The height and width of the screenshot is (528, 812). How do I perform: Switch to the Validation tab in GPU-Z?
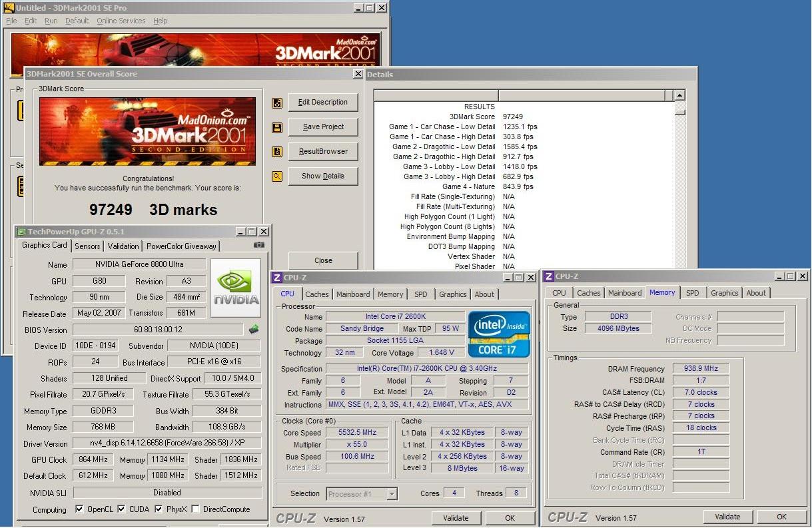tap(123, 246)
